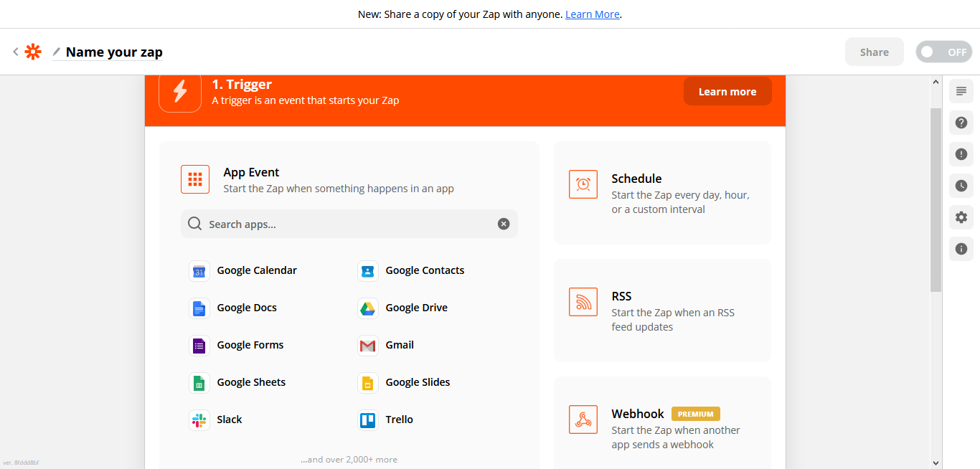Go back using the left chevron
The height and width of the screenshot is (469, 980).
[x=16, y=52]
